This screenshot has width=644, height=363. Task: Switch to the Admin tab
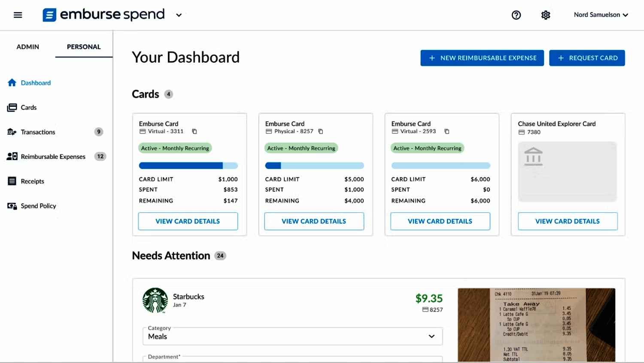tap(27, 47)
